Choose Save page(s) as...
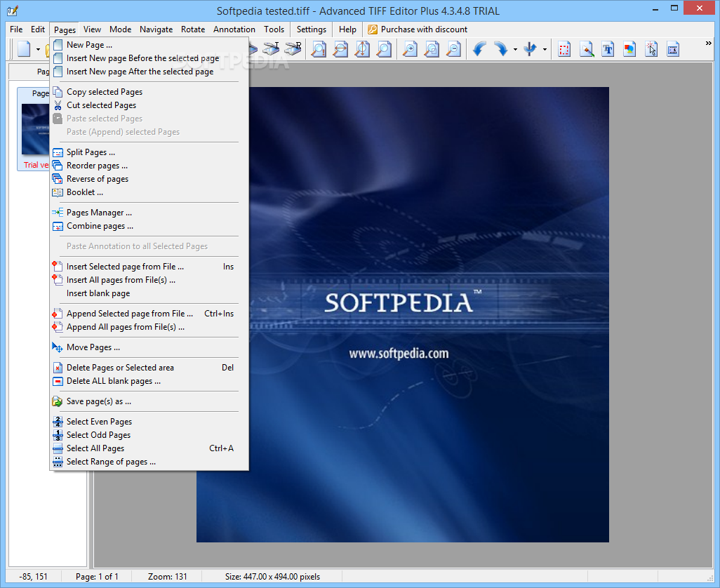The height and width of the screenshot is (588, 720). pyautogui.click(x=149, y=401)
